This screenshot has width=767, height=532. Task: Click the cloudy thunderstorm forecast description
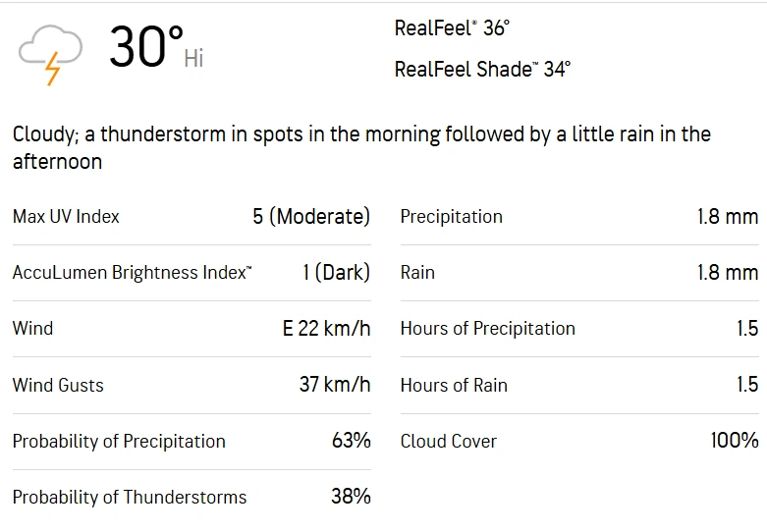361,147
